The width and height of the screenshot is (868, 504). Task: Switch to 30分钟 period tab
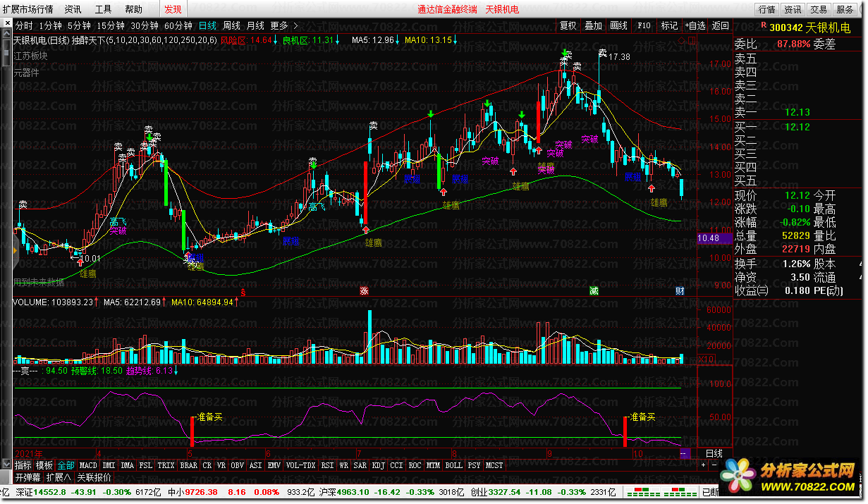coord(144,26)
